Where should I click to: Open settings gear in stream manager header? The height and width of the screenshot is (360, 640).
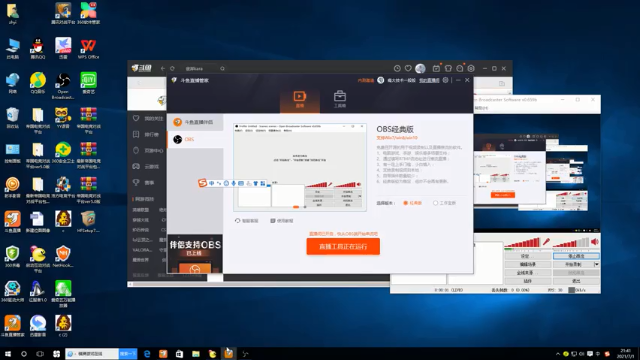point(445,80)
